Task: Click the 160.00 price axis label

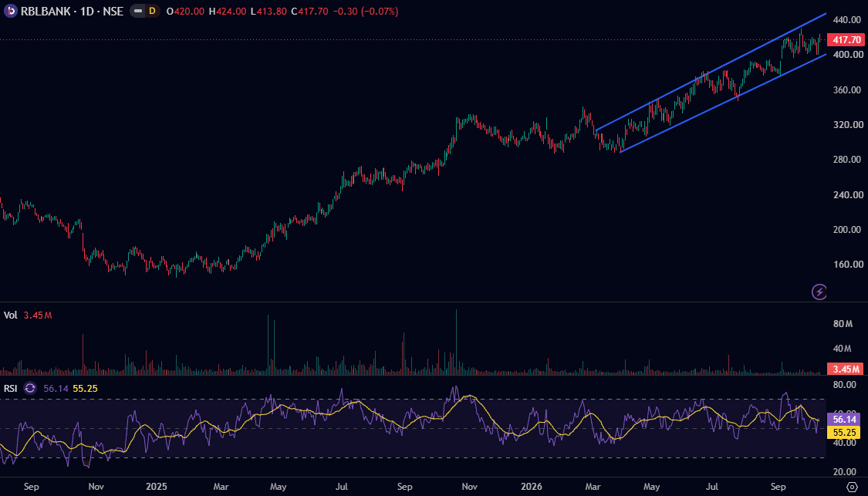Action: pos(847,264)
